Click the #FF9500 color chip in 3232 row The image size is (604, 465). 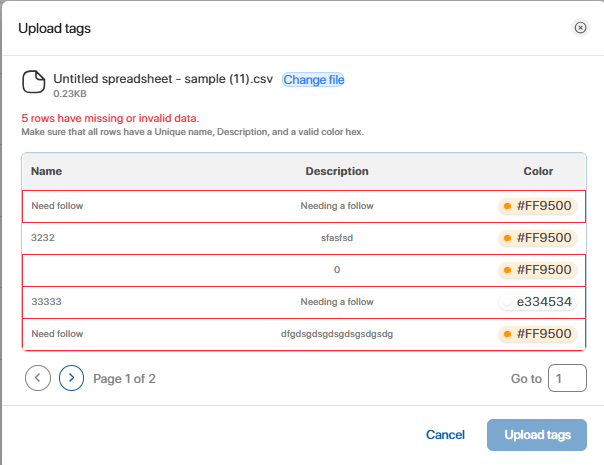538,238
